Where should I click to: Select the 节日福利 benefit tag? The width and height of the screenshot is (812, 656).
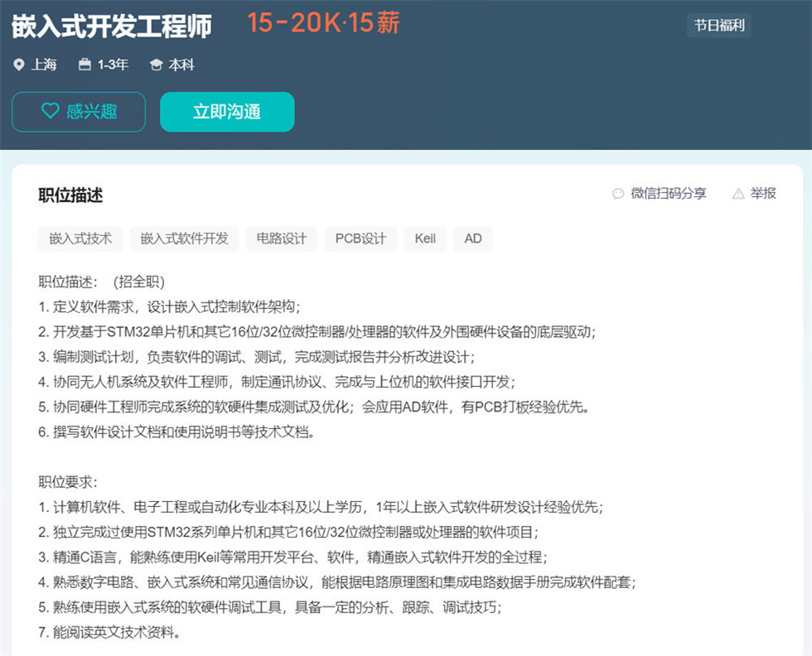point(719,26)
